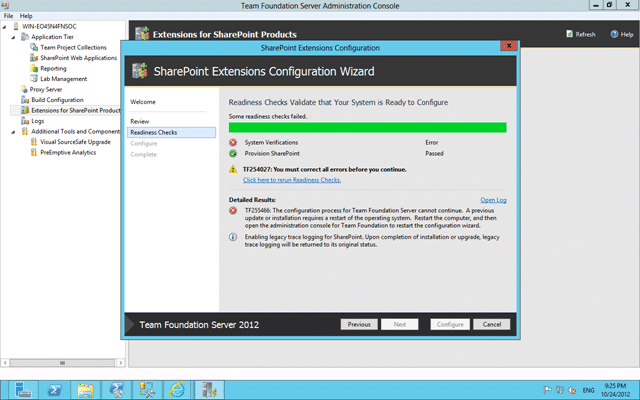Click the tree panel scrollbar left arrow

[x=5, y=362]
